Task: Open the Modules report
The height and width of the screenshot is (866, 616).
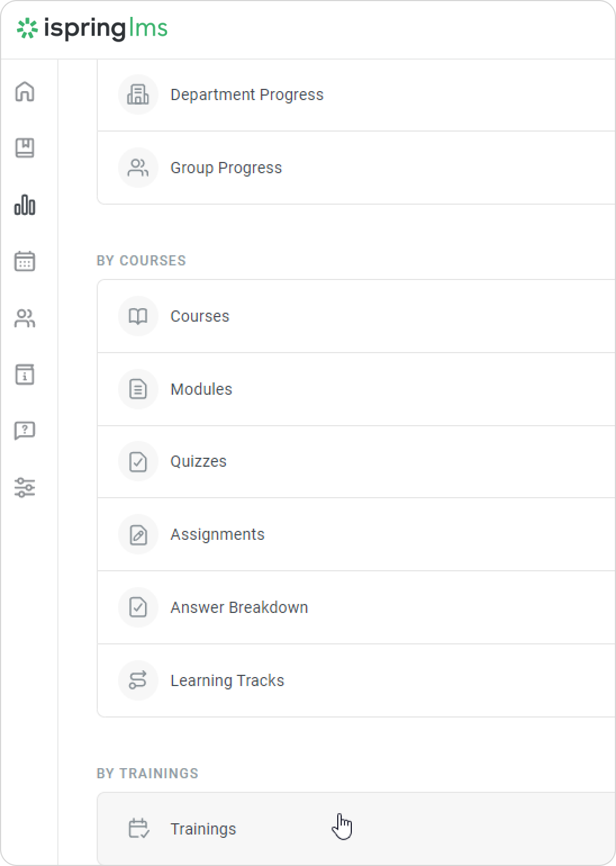Action: pos(201,389)
